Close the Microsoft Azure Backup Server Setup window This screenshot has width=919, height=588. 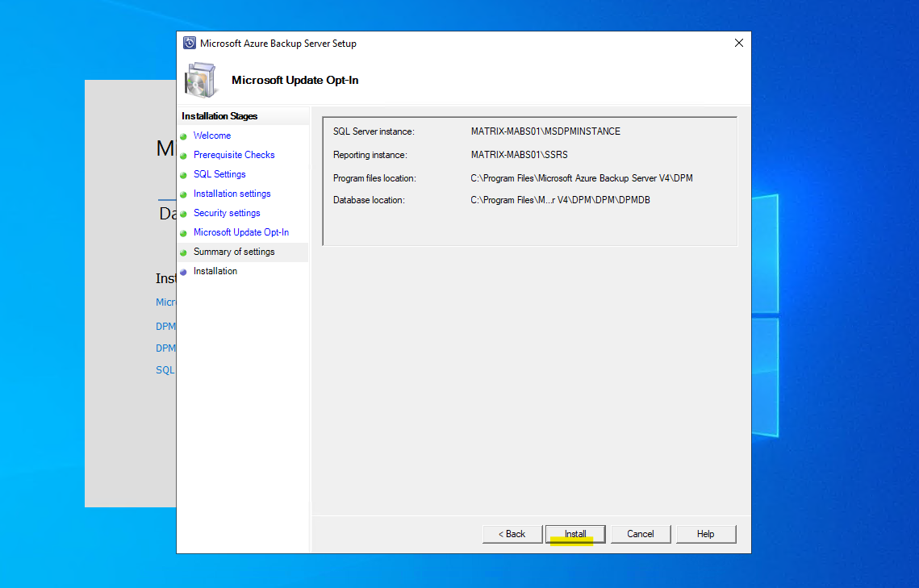(x=738, y=43)
